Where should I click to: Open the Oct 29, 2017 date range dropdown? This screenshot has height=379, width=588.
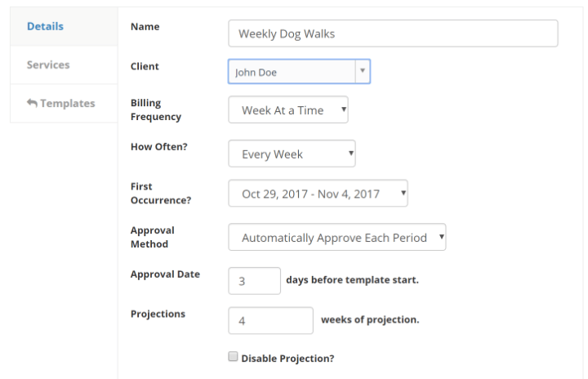pos(318,194)
